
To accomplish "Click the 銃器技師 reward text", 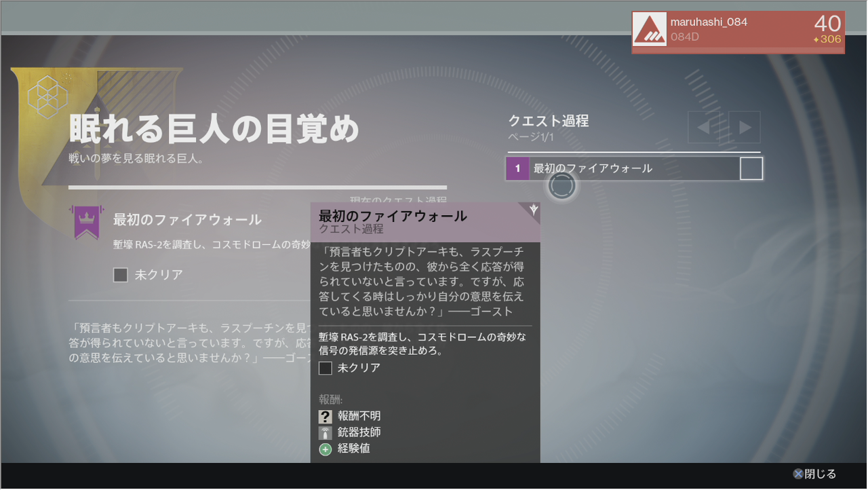I will [359, 433].
